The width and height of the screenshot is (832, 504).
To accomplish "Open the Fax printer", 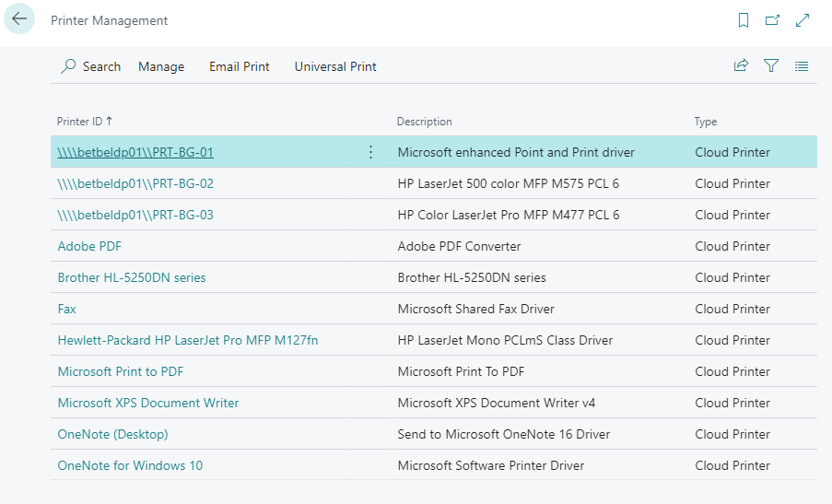I will tap(67, 309).
